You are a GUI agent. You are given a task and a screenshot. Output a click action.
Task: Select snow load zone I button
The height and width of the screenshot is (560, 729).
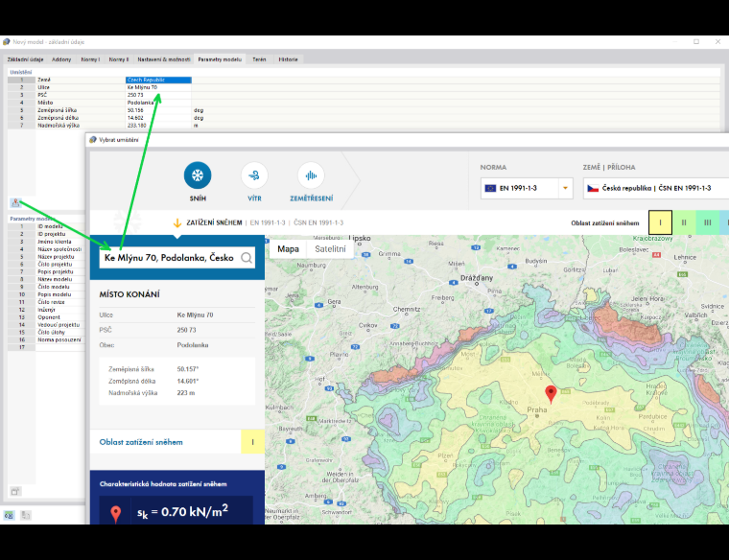660,222
